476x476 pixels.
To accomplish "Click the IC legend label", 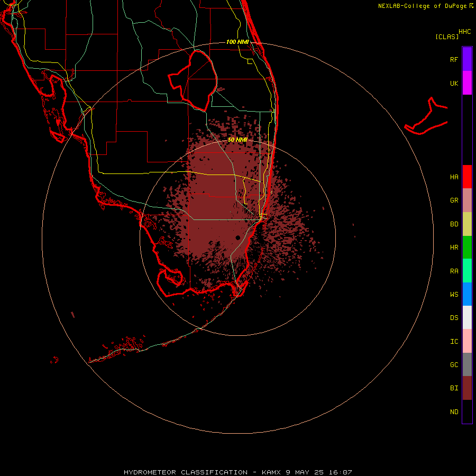I will pos(454,342).
